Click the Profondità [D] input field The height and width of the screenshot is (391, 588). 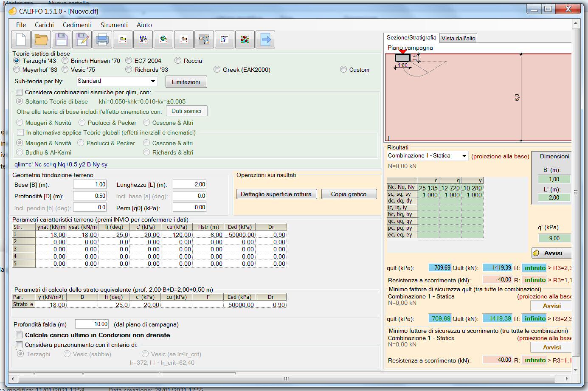pos(90,196)
